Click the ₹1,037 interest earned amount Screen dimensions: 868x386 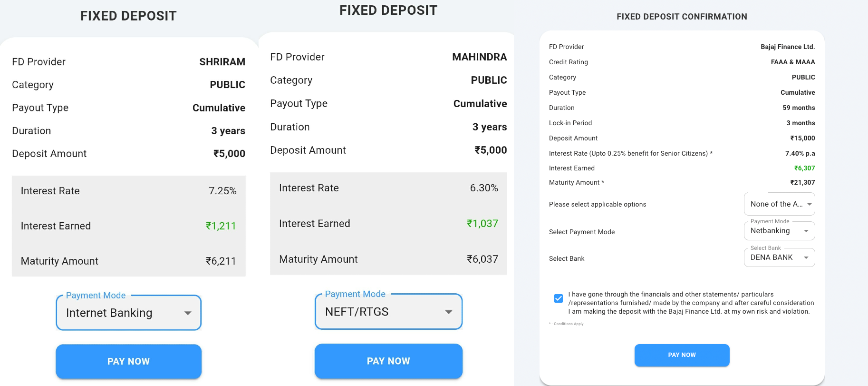482,224
